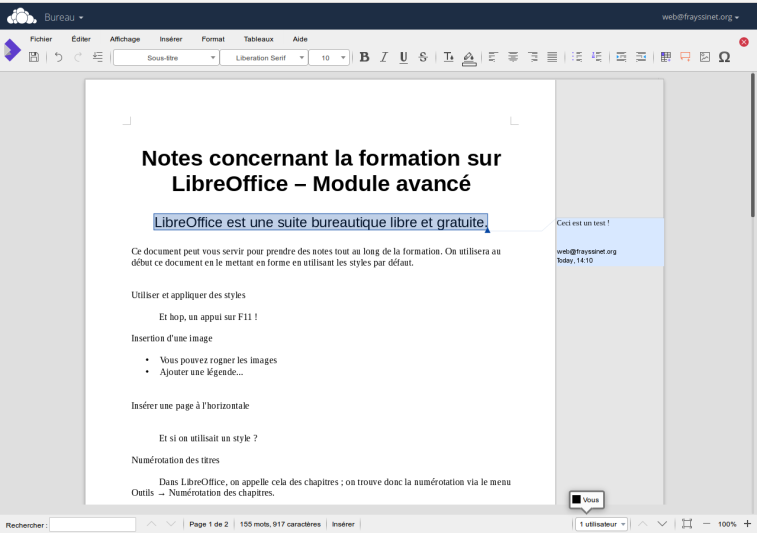Open the Sous-titre paragraph style dropdown
The height and width of the screenshot is (533, 757).
(166, 57)
